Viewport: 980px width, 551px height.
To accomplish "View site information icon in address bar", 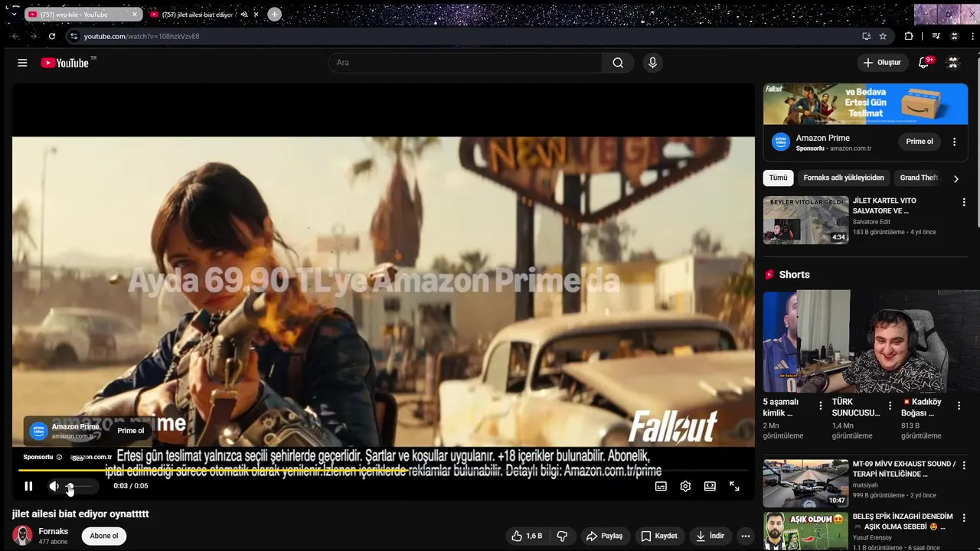I will pos(73,36).
